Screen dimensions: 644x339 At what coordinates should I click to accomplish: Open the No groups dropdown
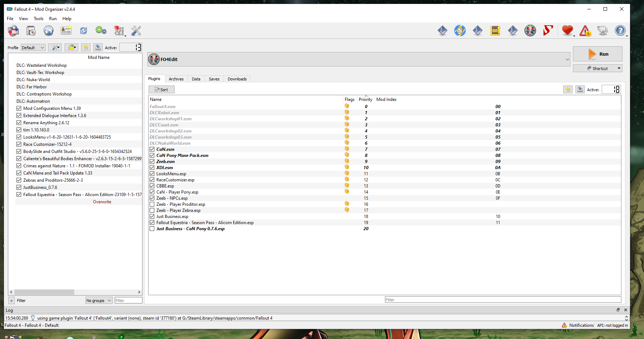point(99,301)
